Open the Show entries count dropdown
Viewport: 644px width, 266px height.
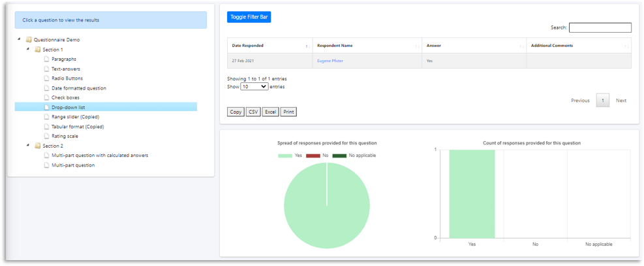254,86
